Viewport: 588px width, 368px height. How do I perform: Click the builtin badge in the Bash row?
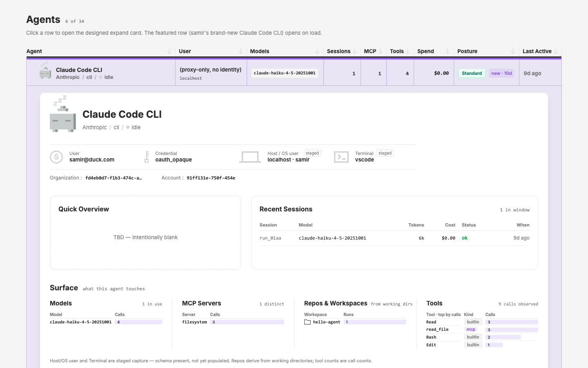473,337
